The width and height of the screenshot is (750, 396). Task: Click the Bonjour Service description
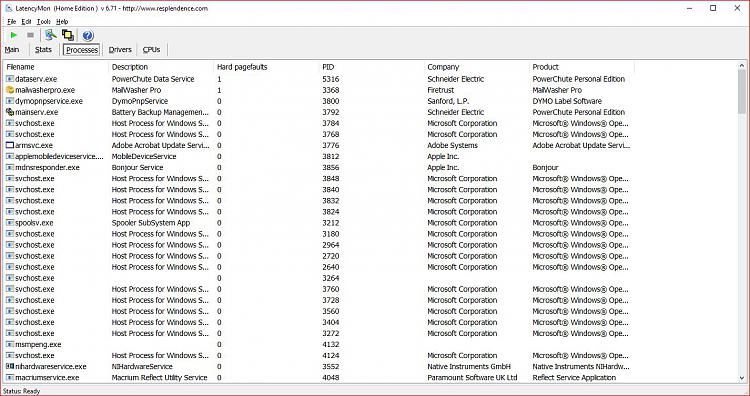coord(137,167)
